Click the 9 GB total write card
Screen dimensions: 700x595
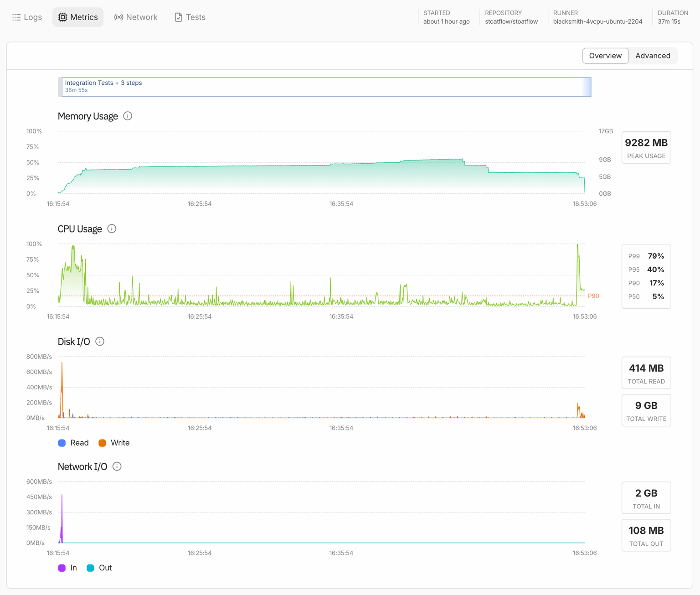pos(646,410)
